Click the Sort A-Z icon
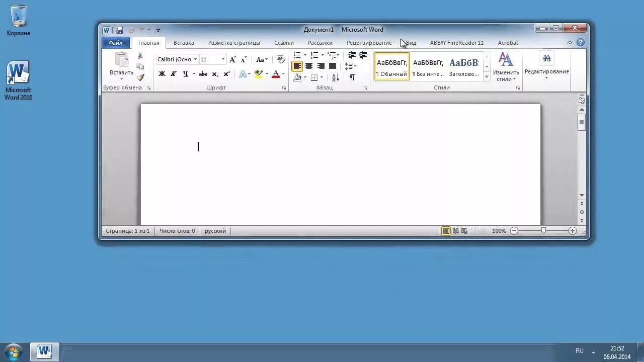Image resolution: width=644 pixels, height=362 pixels. pos(335,77)
